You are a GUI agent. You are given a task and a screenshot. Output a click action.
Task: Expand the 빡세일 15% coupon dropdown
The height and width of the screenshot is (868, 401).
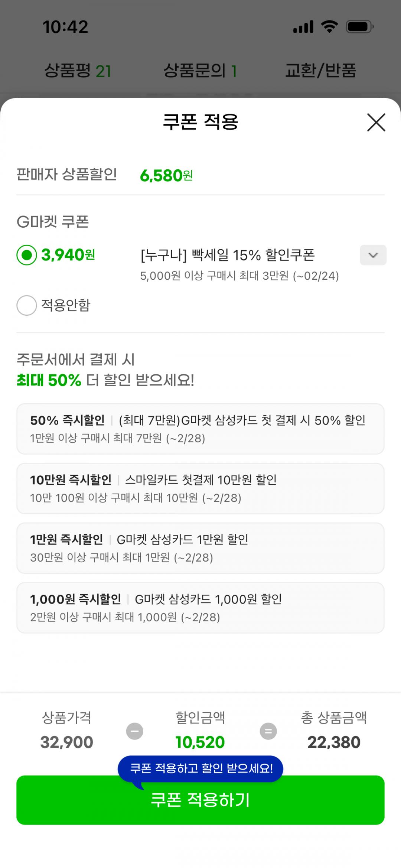pos(373,255)
